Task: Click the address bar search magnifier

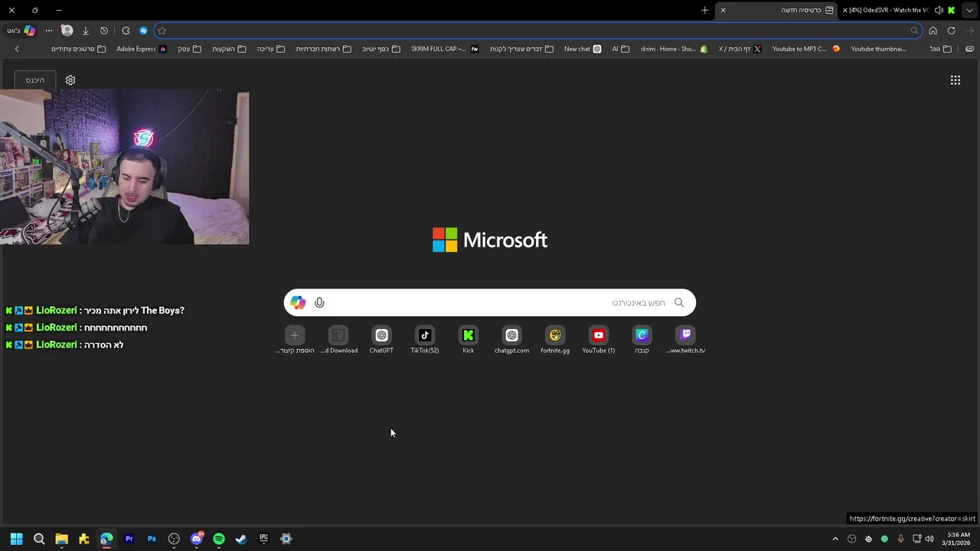Action: point(914,31)
